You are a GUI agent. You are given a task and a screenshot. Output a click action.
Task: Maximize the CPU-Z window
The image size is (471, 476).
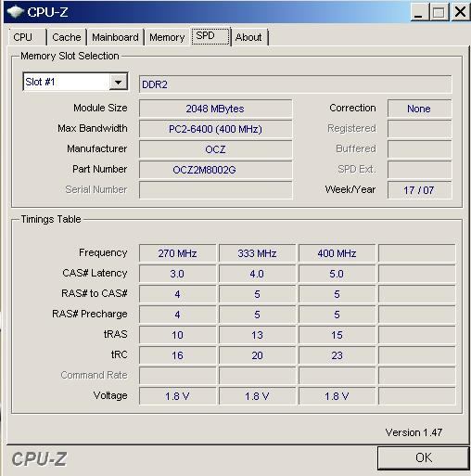pos(439,12)
